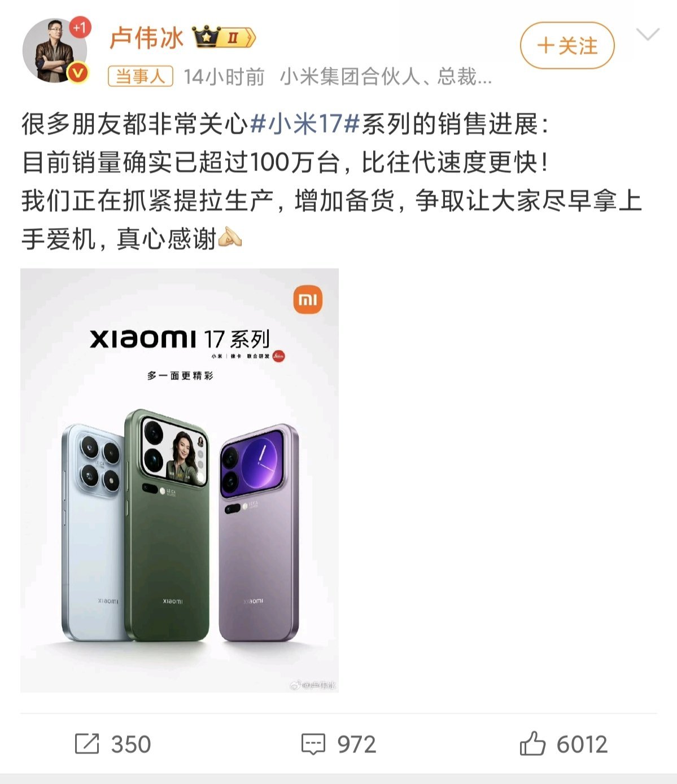Tap the crown membership level badge

224,38
